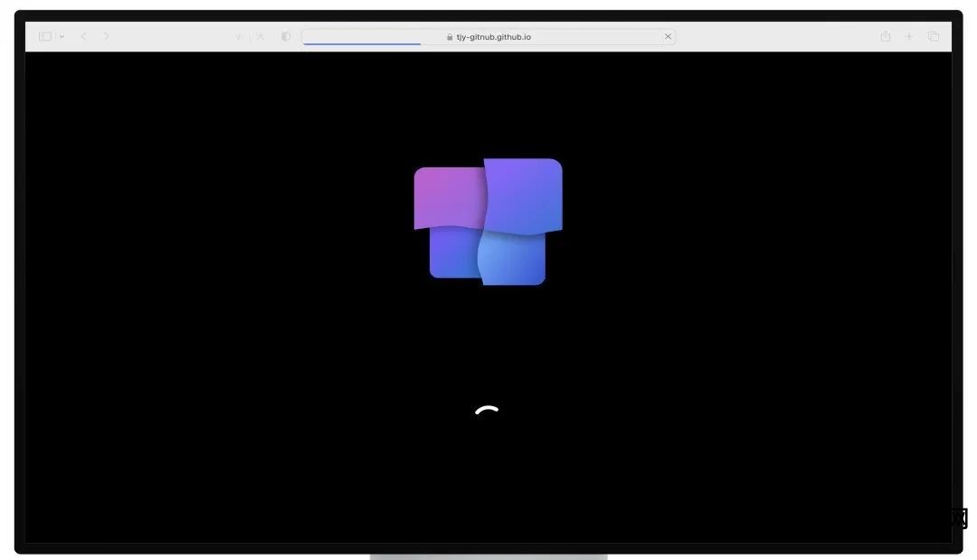Click the purple-blue four-tile logo
Image resolution: width=977 pixels, height=560 pixels.
[488, 222]
